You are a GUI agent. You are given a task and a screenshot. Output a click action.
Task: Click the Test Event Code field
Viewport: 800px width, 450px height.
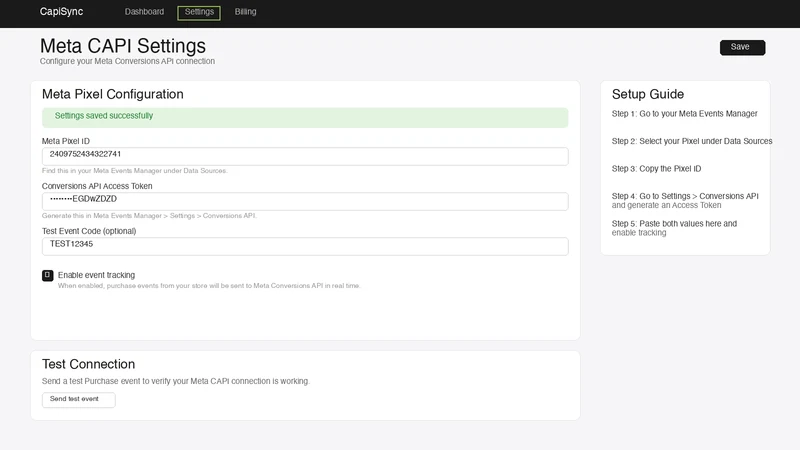[x=305, y=246]
